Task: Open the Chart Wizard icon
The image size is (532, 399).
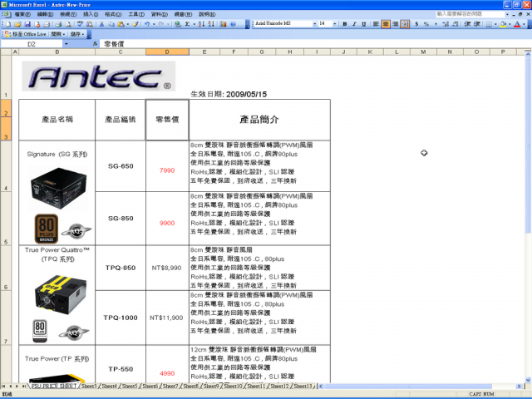Action: point(223,24)
